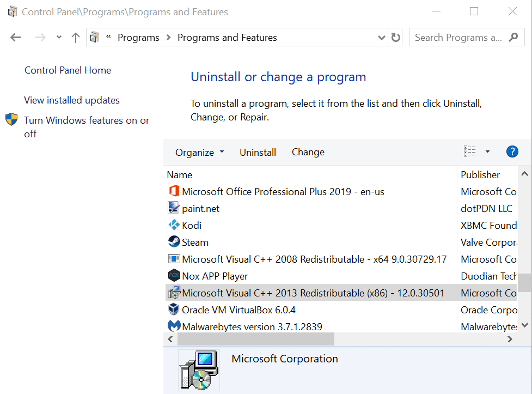Click the address bar Control Panel icon
This screenshot has height=394, width=532.
(95, 37)
